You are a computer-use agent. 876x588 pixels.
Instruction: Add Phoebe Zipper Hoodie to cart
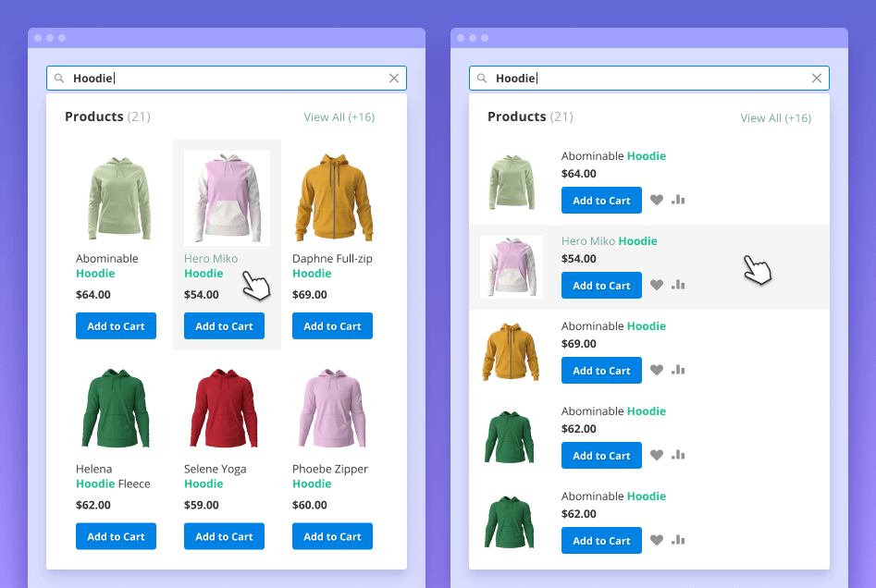click(332, 536)
